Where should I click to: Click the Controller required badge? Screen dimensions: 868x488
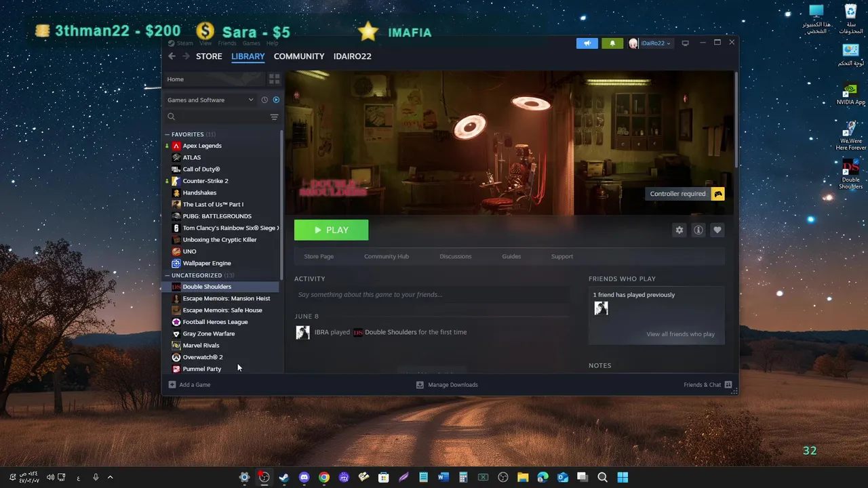click(686, 194)
